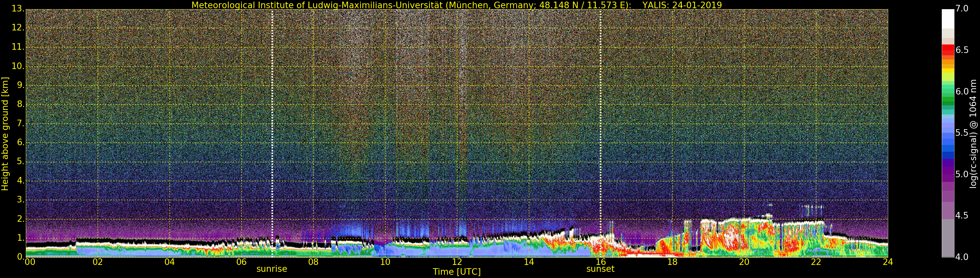Click time axis tick label 02
980x278 pixels.
point(98,262)
